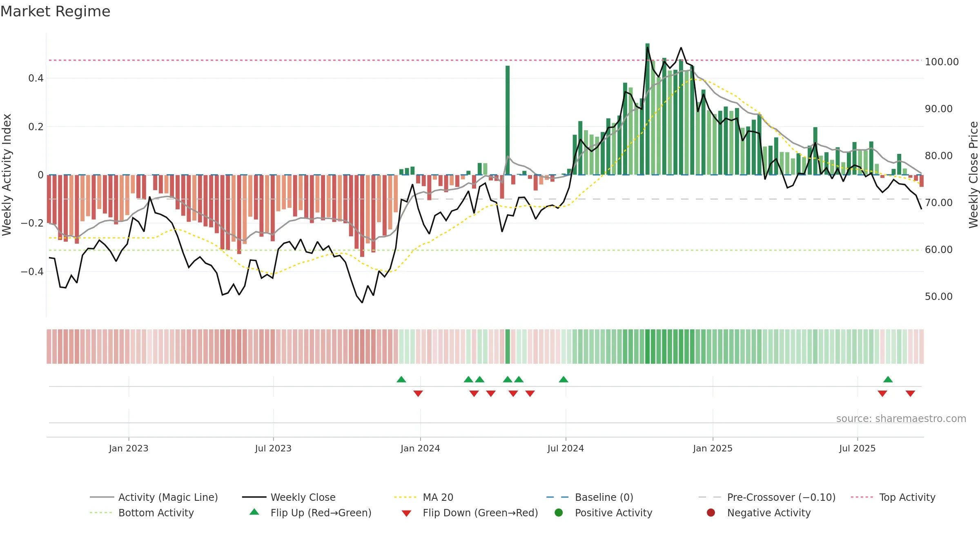Toggle the Weekly Close legend entry
Viewport: 980px width, 551px height.
coord(289,497)
